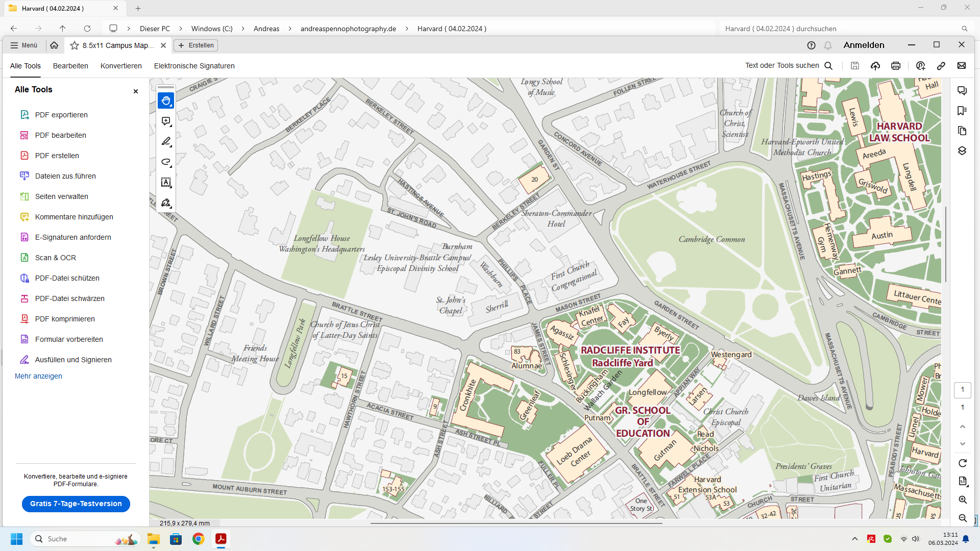Select the text selection tool
Viewport: 980px width, 551px height.
[166, 183]
